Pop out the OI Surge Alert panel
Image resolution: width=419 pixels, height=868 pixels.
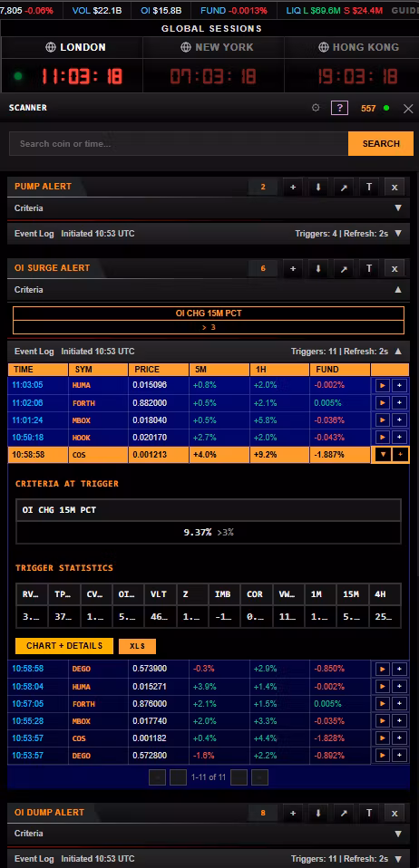click(x=344, y=268)
